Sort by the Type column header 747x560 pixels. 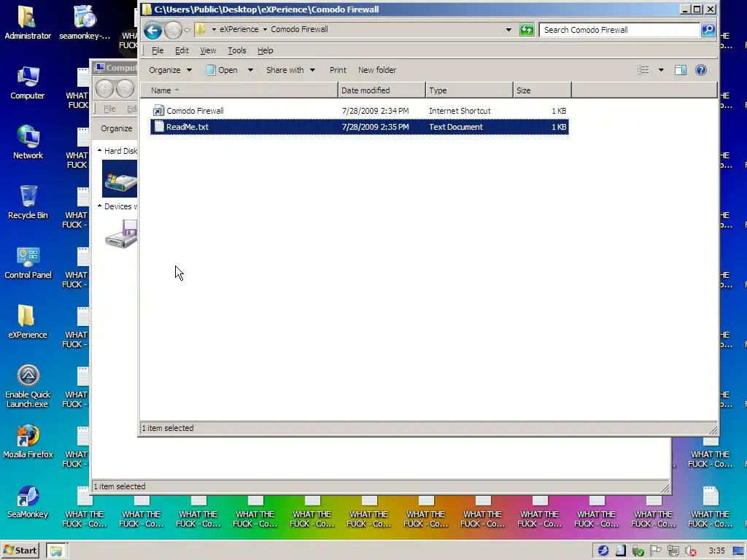pos(469,90)
